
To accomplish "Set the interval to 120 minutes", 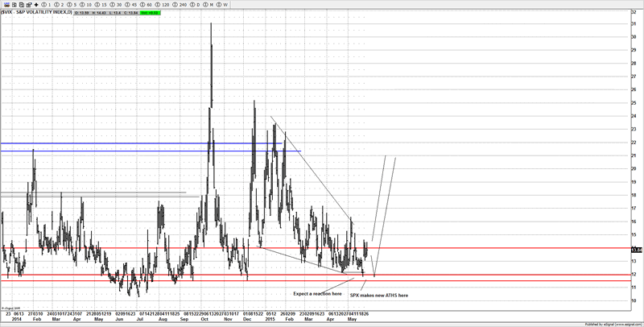I will (163, 5).
